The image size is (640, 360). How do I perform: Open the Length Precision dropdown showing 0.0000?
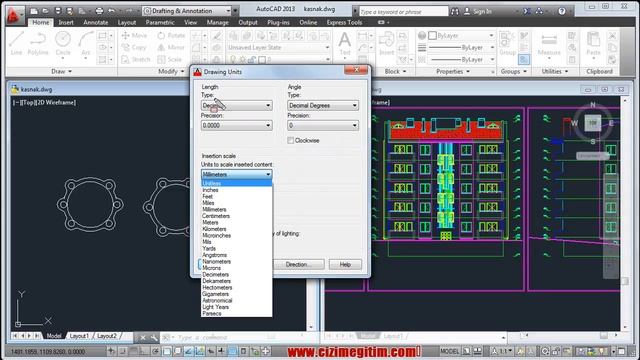[x=236, y=125]
